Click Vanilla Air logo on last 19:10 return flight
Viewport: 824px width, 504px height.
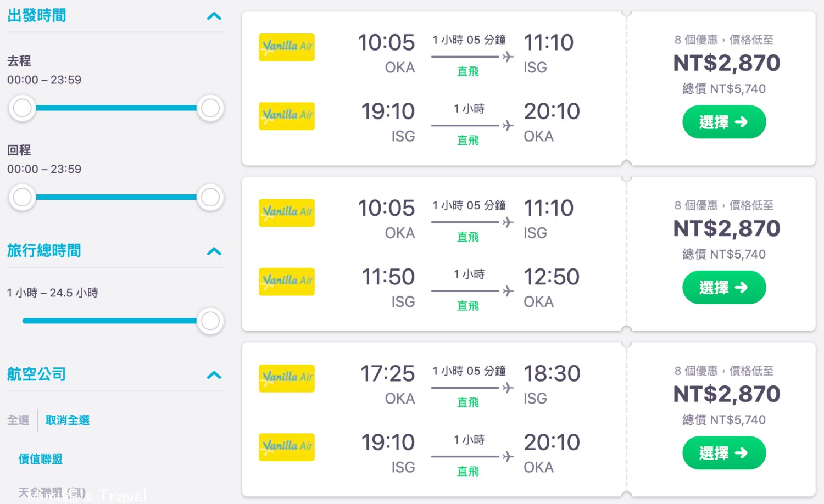(x=287, y=447)
